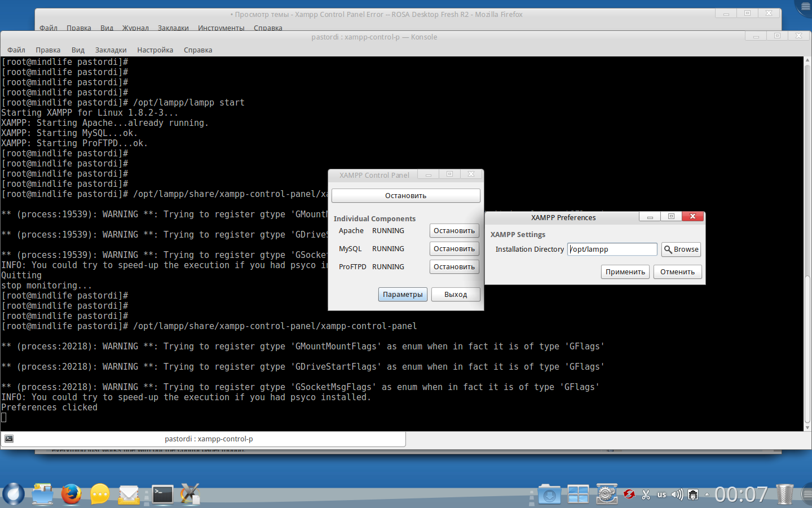This screenshot has width=812, height=508.
Task: Open the downloads folder icon in the panel
Action: pos(549,494)
